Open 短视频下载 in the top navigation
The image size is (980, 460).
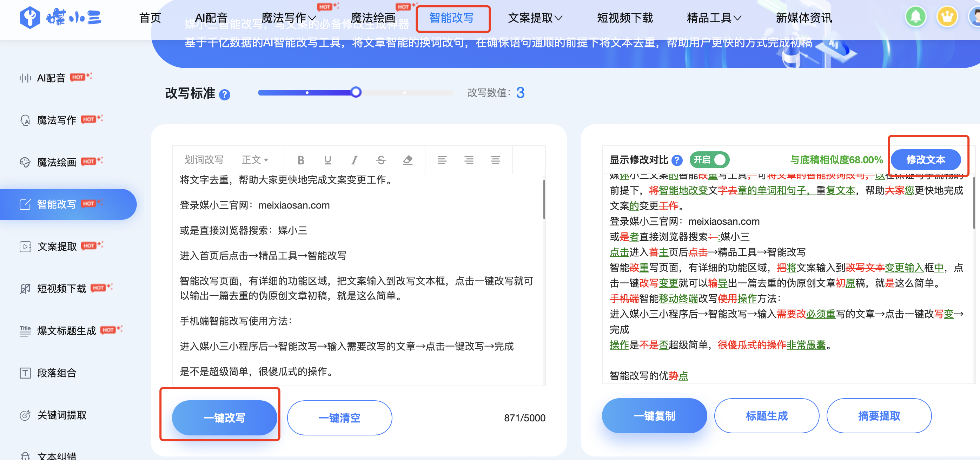click(625, 18)
